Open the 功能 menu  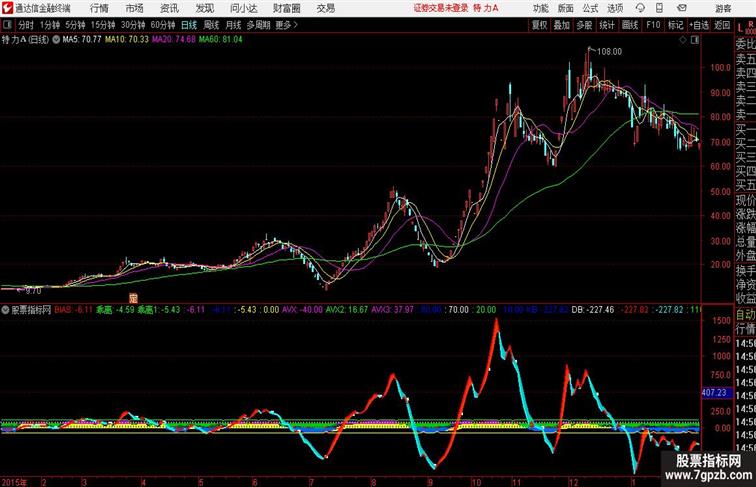tap(541, 8)
